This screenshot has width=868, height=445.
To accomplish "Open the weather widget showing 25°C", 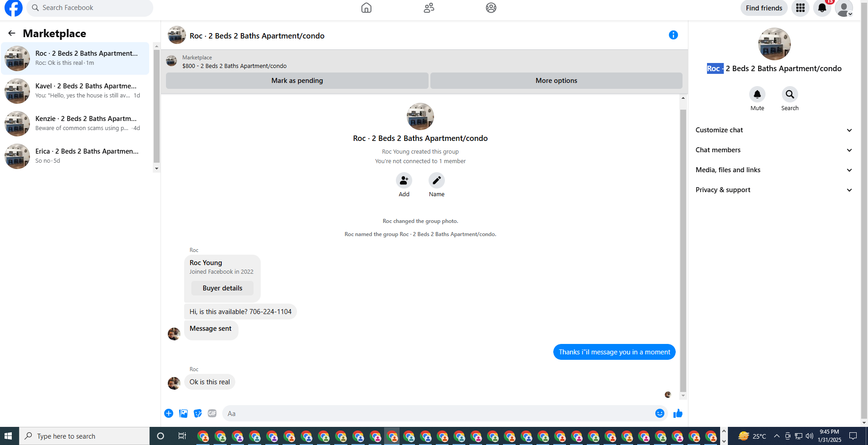I will (x=752, y=436).
